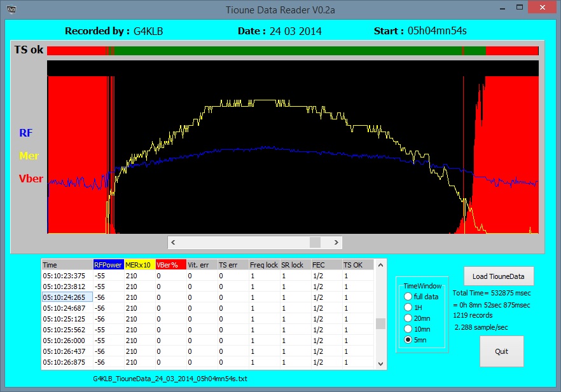Click the Vit. err column header
The height and width of the screenshot is (392, 561).
click(202, 265)
